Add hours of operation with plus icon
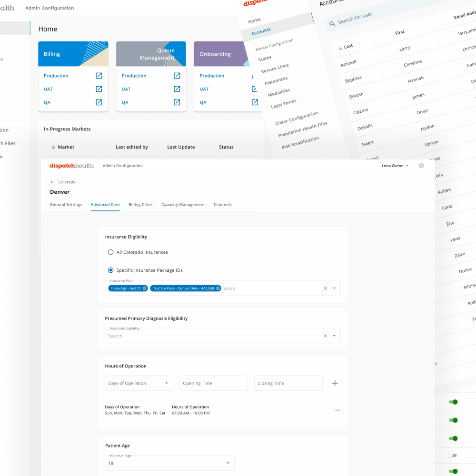This screenshot has height=476, width=476. (x=335, y=383)
